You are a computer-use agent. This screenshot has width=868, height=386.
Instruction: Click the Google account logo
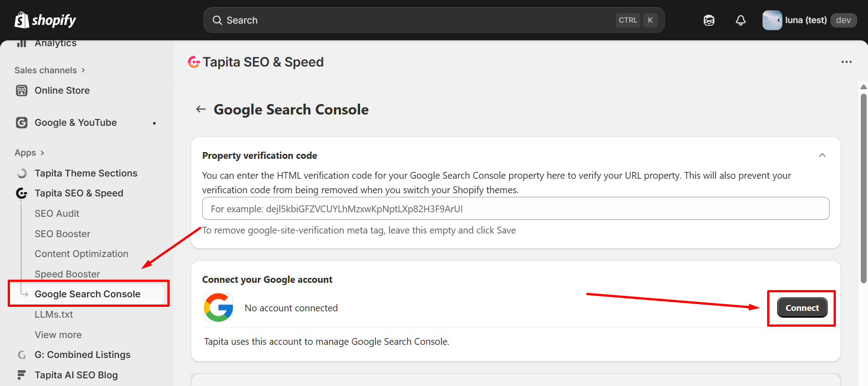pos(218,308)
